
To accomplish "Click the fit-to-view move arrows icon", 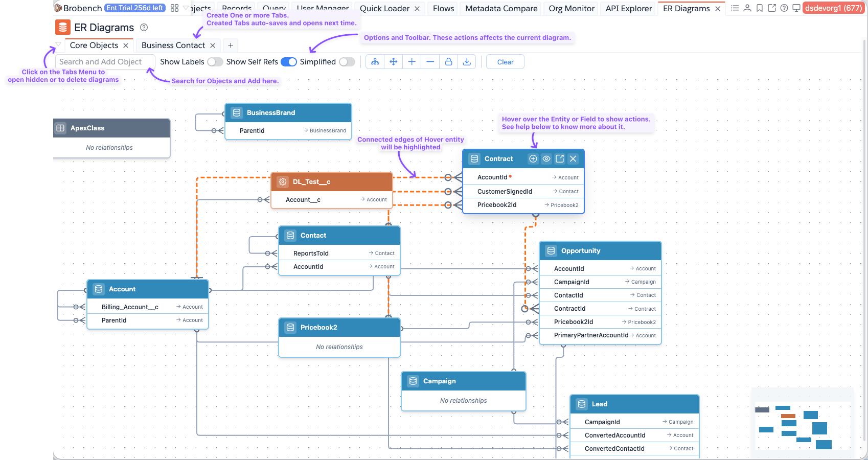I will (x=393, y=62).
